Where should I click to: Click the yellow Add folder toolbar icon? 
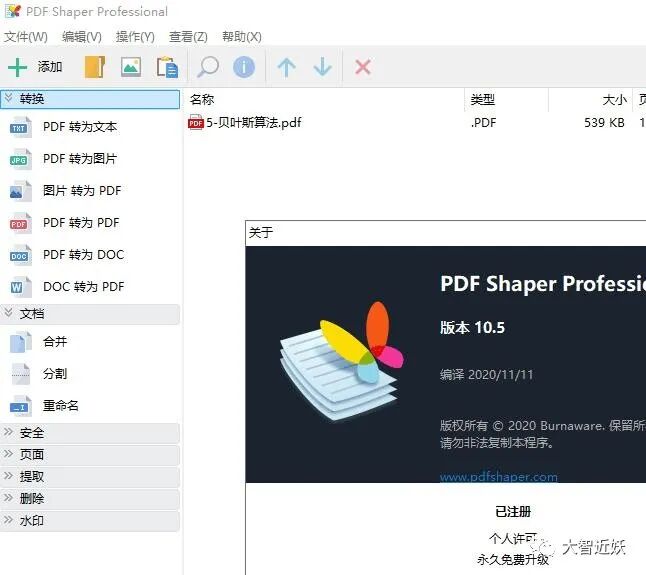[x=95, y=67]
